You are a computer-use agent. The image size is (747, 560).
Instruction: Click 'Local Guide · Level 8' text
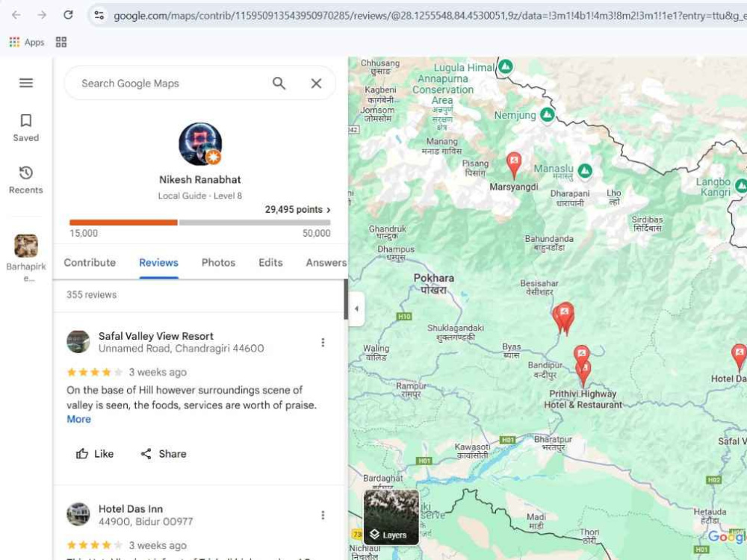point(200,196)
